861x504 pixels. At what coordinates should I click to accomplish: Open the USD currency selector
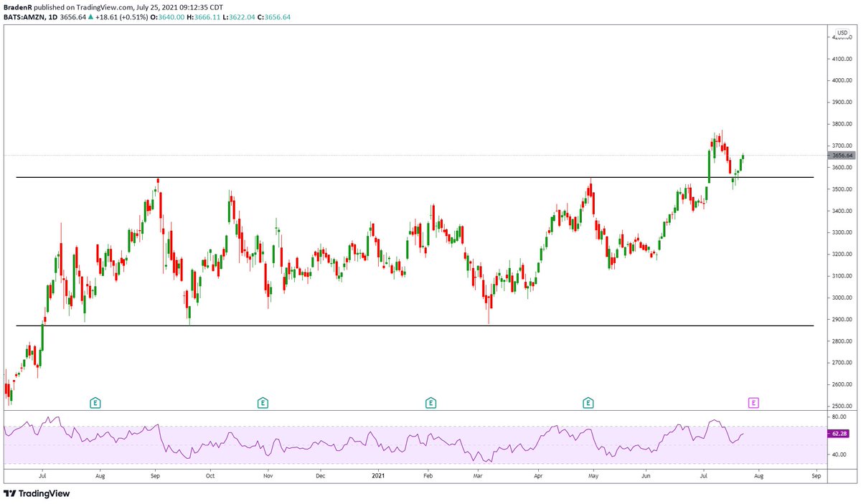pos(842,33)
